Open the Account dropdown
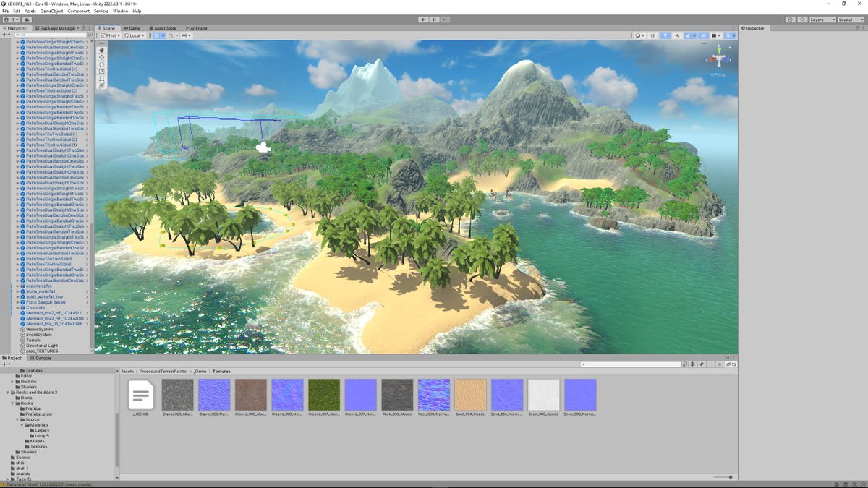 pyautogui.click(x=11, y=20)
